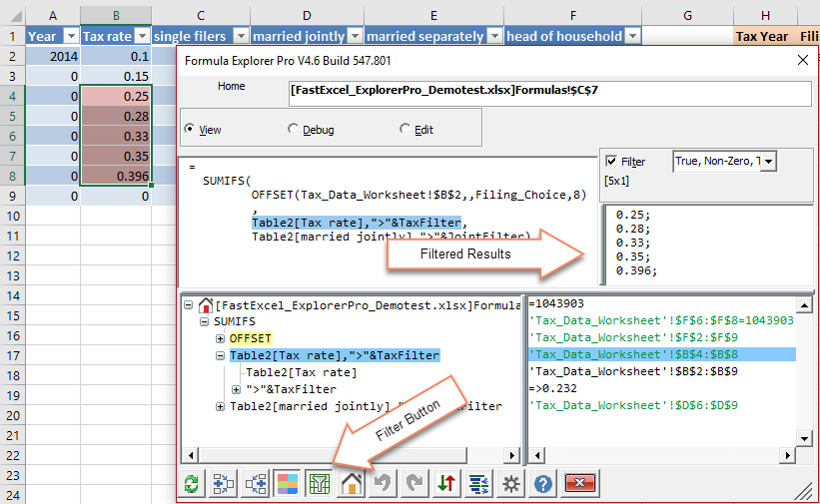Toggle the multicolor highlighting button

click(287, 483)
